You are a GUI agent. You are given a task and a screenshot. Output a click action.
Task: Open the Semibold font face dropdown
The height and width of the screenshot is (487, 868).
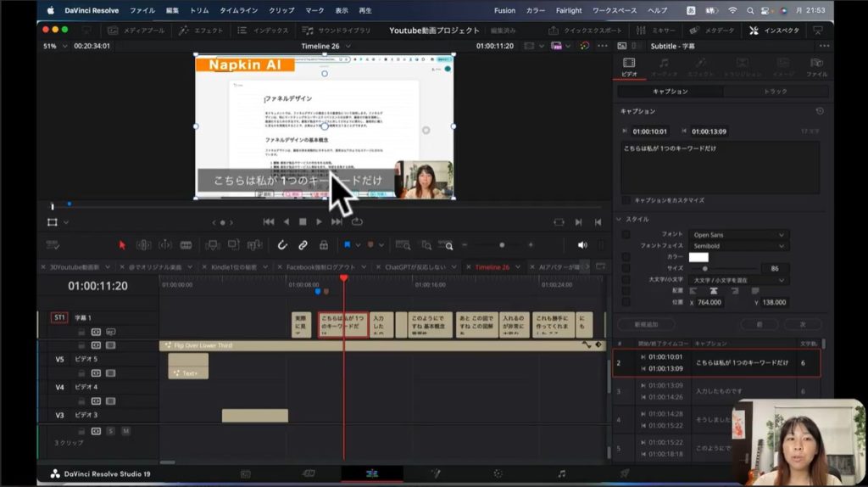738,246
